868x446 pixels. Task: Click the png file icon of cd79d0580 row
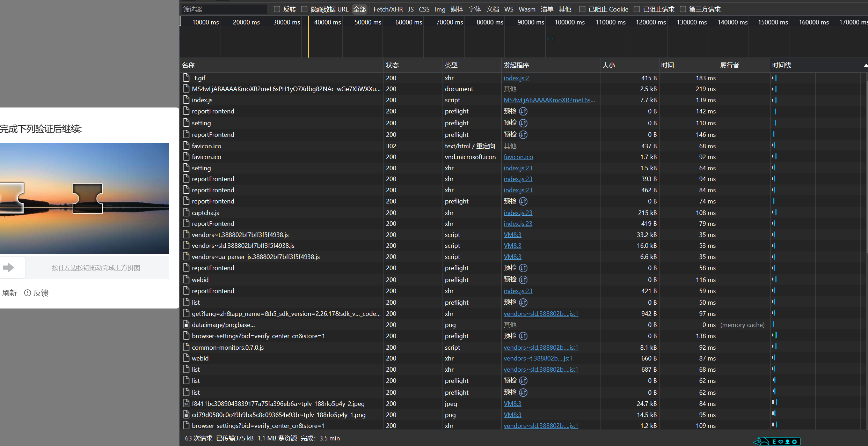pyautogui.click(x=186, y=415)
